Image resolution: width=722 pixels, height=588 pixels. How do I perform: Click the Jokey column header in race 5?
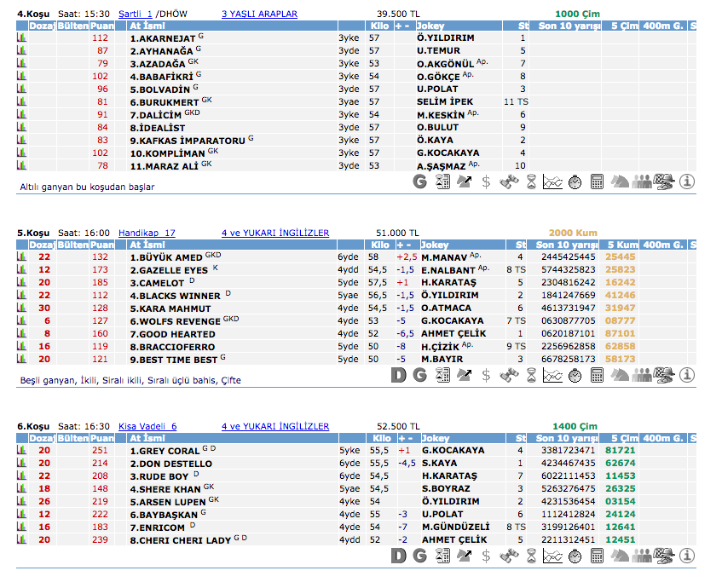pos(434,245)
